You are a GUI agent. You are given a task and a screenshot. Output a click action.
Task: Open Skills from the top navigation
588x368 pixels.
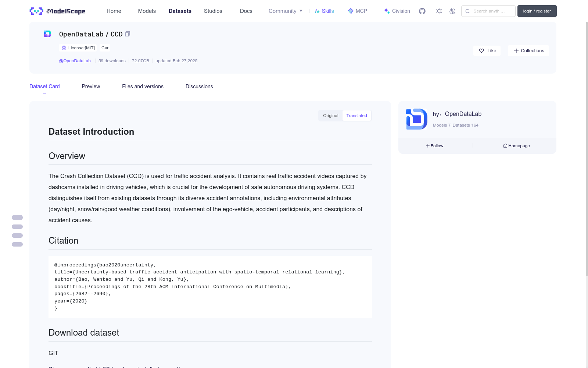324,11
